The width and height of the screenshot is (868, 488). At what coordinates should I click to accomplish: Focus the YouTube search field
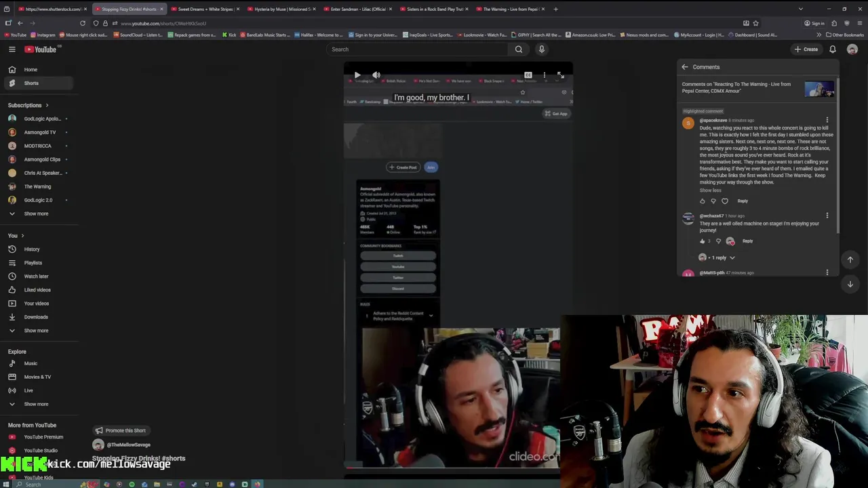tap(417, 49)
